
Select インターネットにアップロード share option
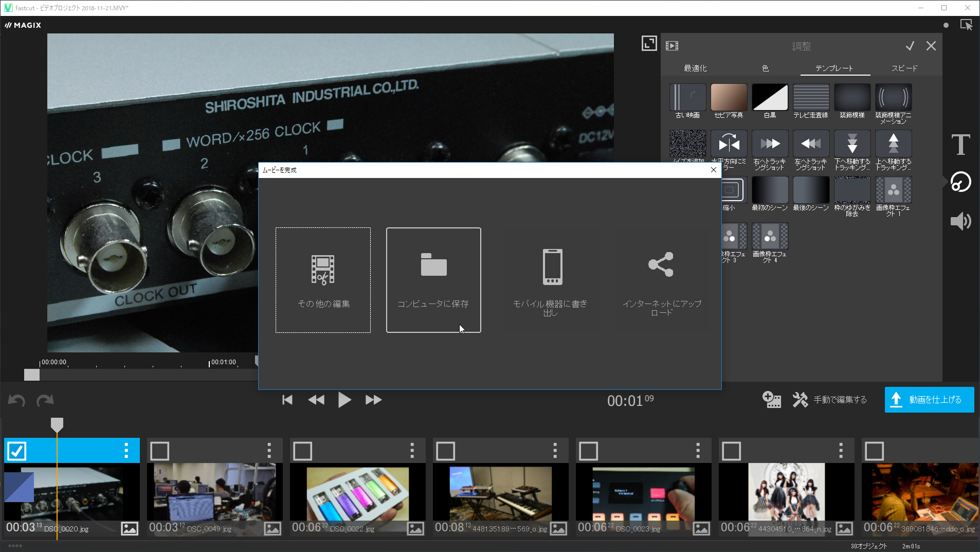coord(662,280)
